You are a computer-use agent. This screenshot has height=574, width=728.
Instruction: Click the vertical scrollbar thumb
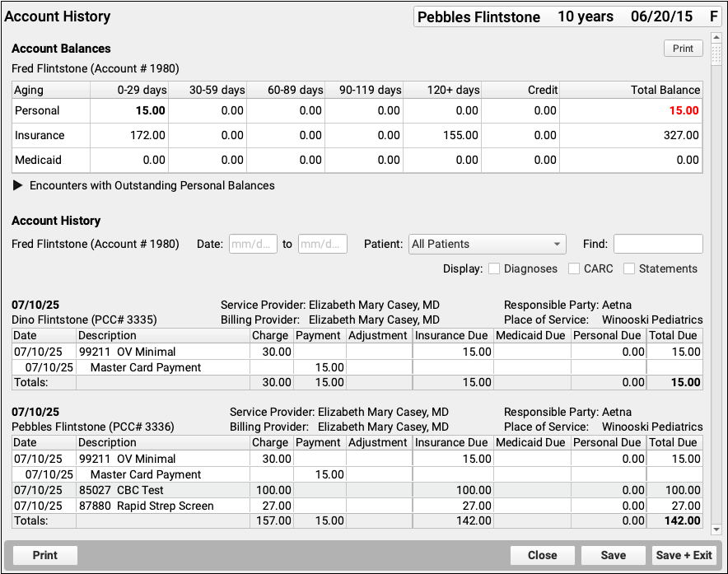pos(716,55)
